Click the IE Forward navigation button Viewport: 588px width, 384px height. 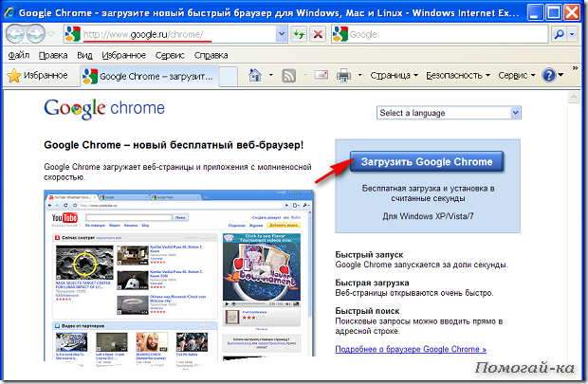(36, 34)
